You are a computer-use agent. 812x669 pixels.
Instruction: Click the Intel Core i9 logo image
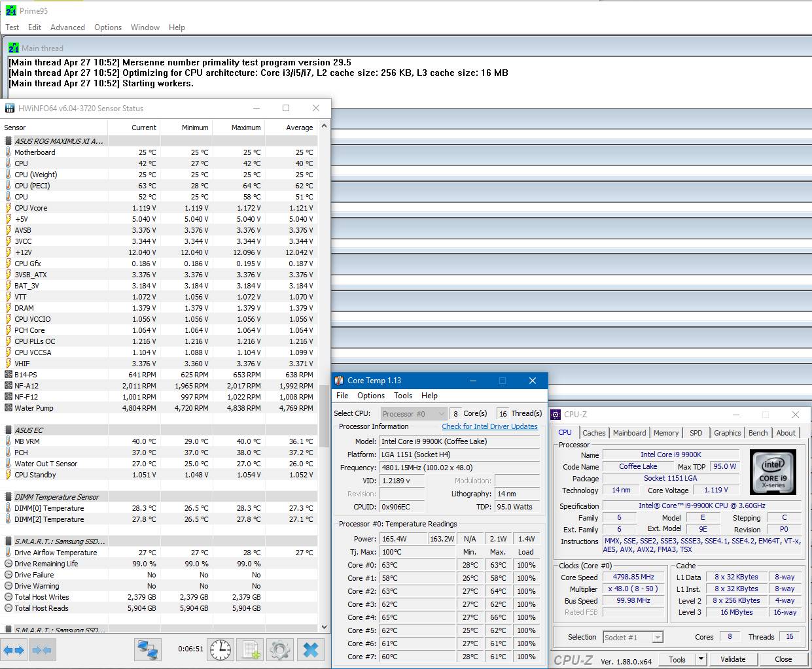(x=773, y=472)
